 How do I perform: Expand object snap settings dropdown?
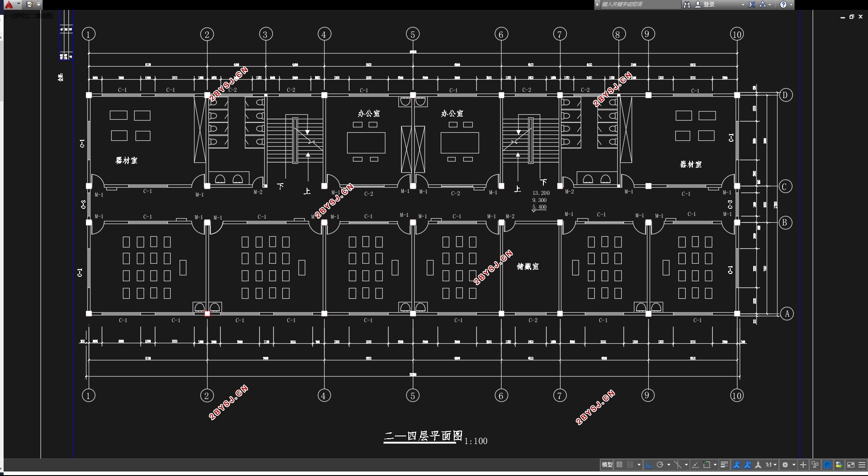[715, 465]
